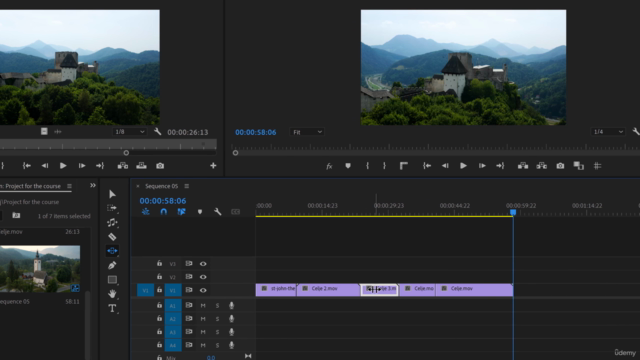The image size is (640, 360).
Task: Click the timeline playhead marker
Action: coord(513,212)
